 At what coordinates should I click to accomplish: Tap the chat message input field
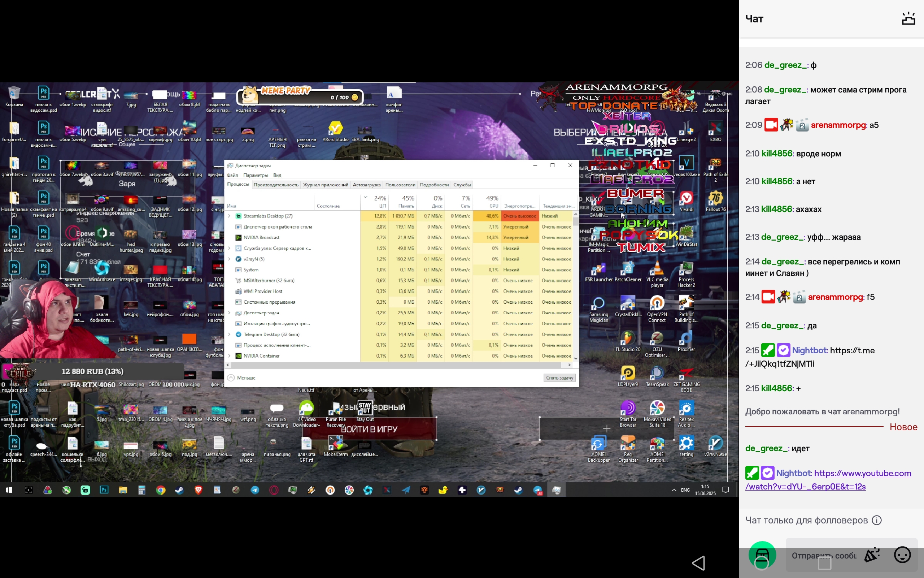coord(823,556)
